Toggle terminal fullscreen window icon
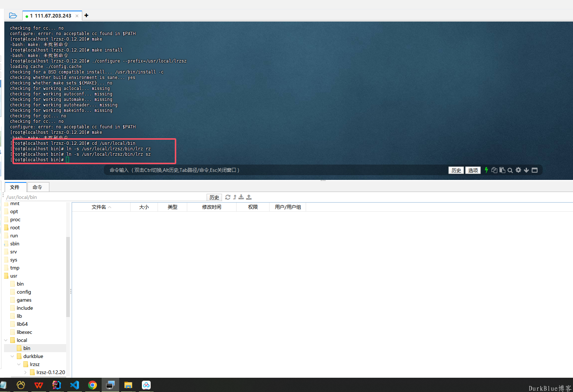This screenshot has height=392, width=573. [535, 170]
